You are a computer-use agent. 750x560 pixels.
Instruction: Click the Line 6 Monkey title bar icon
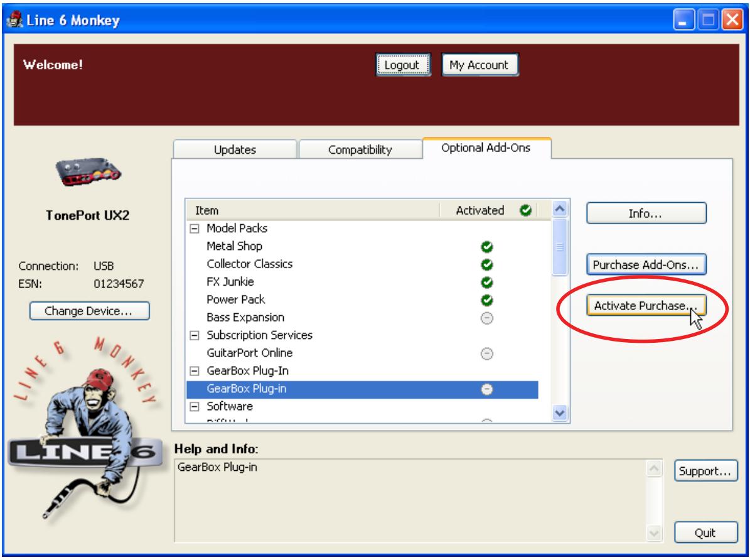[x=14, y=19]
